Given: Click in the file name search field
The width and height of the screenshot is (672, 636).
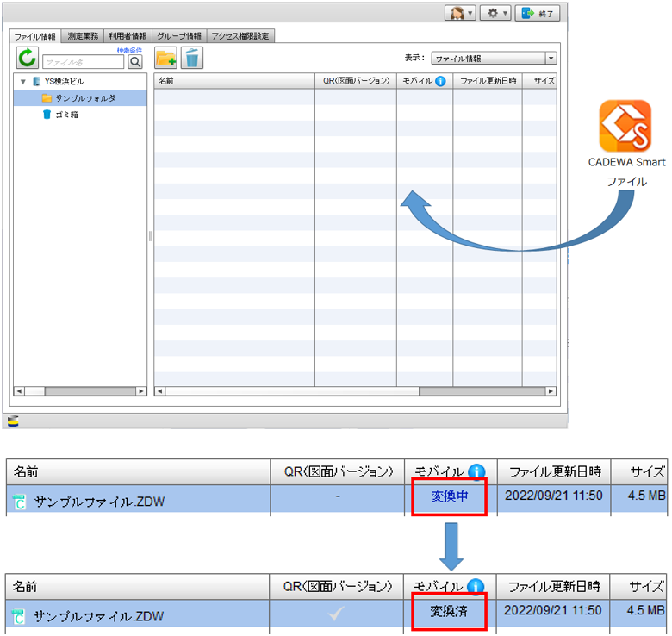Looking at the screenshot, I should (84, 62).
